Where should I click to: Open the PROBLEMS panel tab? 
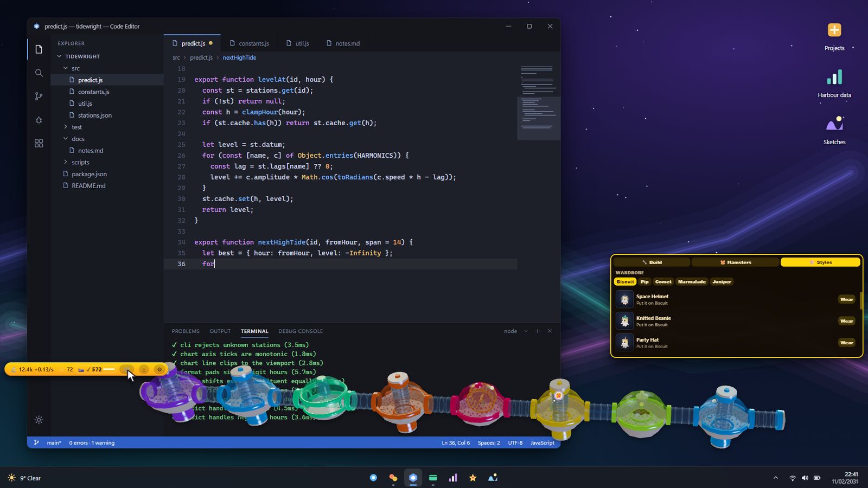tap(186, 331)
